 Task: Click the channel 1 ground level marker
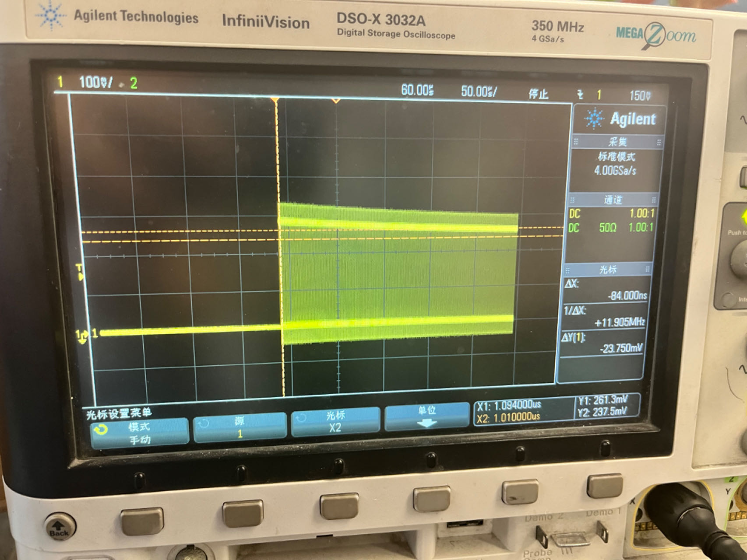click(82, 336)
